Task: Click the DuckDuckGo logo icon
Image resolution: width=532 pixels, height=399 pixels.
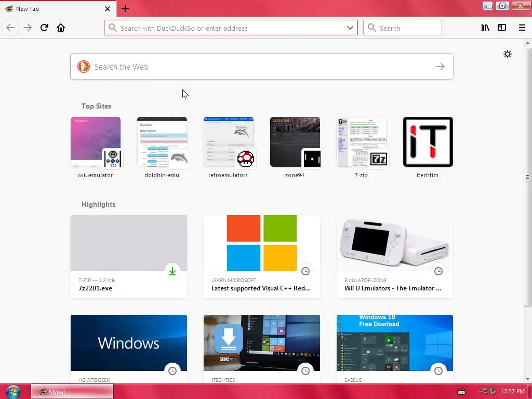Action: 83,66
